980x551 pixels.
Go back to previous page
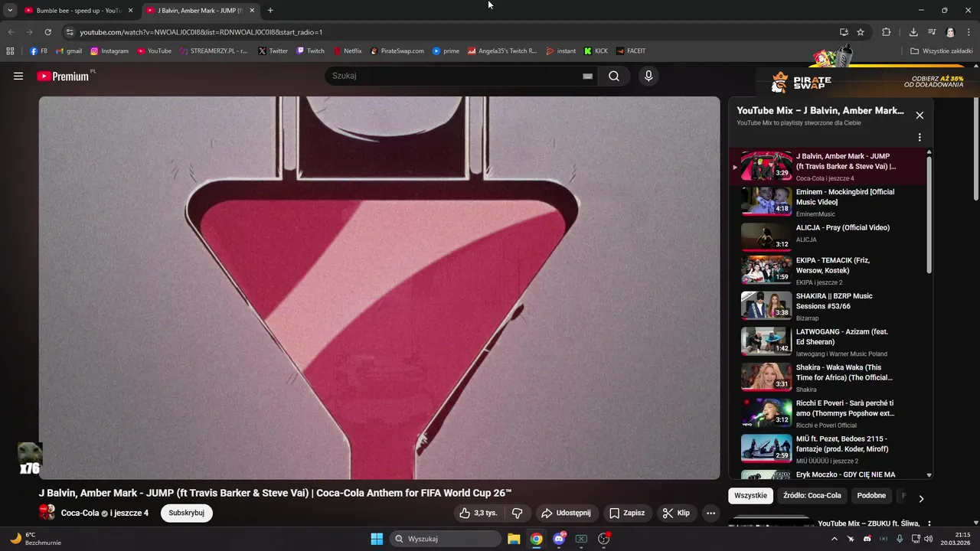click(x=11, y=32)
